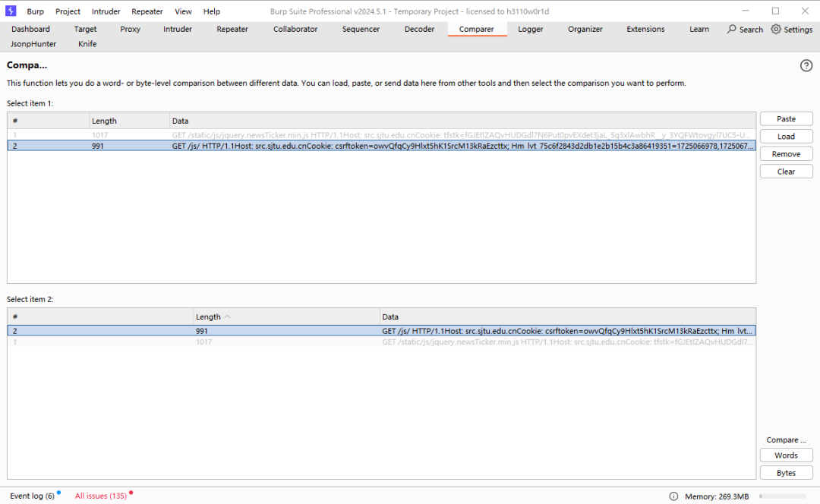This screenshot has height=504, width=820.
Task: Switch to the Dashboard tab
Action: point(31,30)
